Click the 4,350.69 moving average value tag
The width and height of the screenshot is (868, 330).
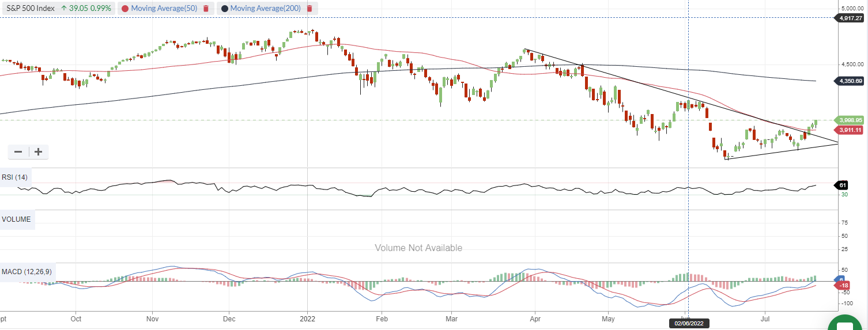[850, 81]
